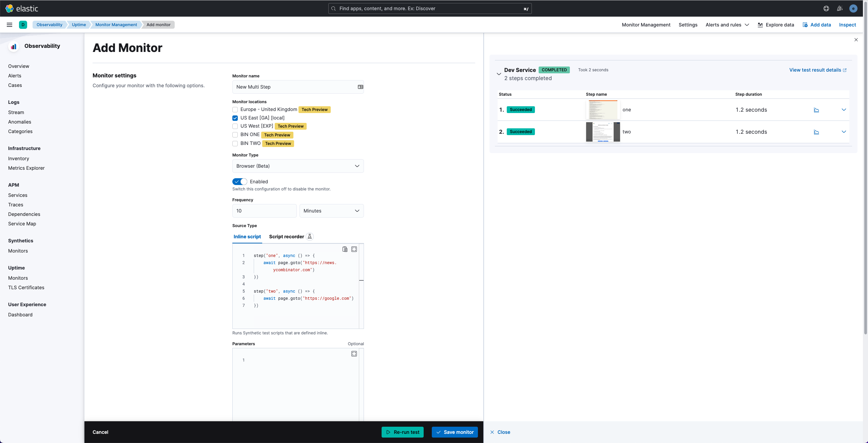
Task: Expand the Alerts and rules menu
Action: (727, 25)
